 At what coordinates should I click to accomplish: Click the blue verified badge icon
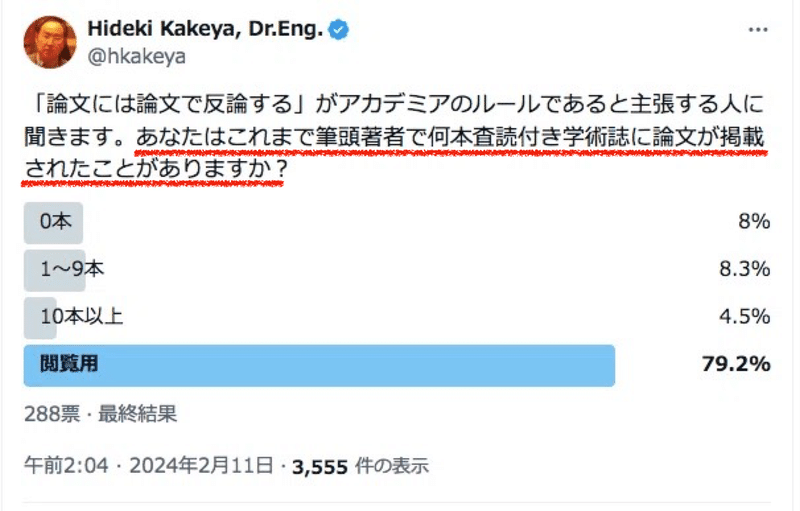point(340,31)
